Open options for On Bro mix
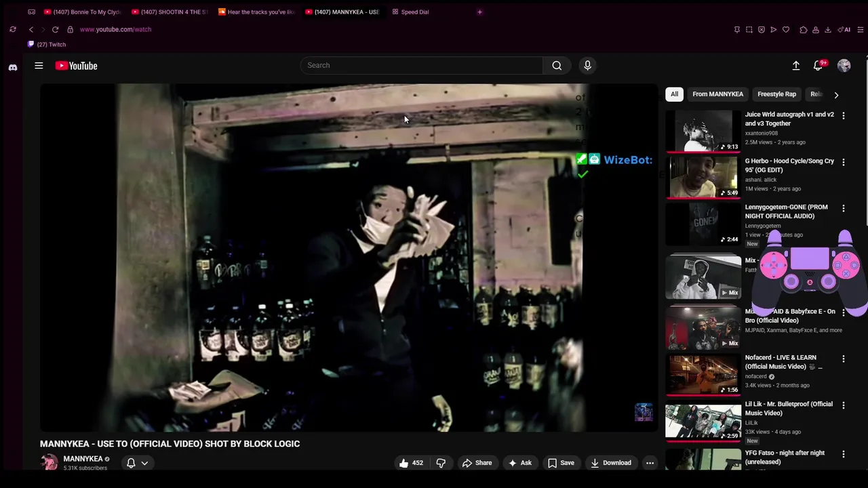 (x=843, y=312)
